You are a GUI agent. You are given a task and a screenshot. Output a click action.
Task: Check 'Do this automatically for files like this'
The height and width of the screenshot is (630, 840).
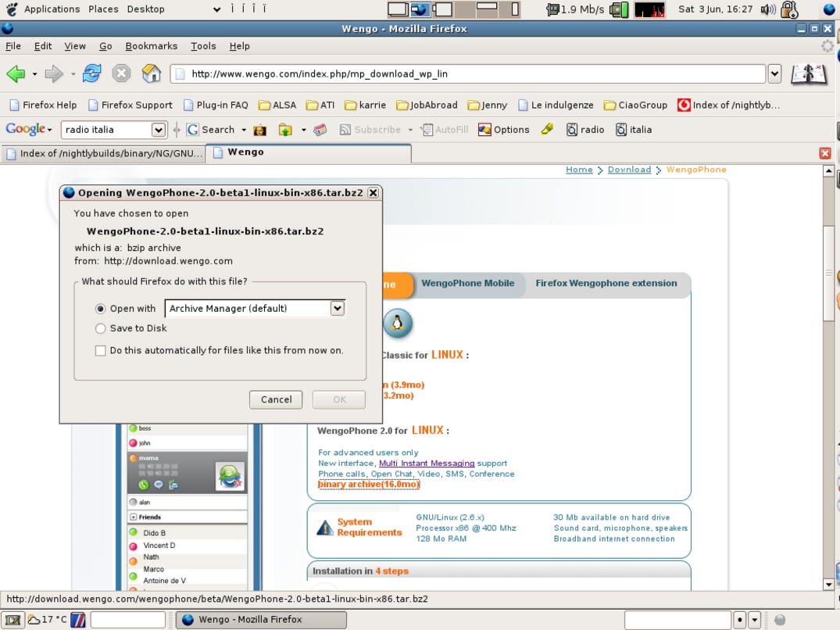click(x=100, y=350)
